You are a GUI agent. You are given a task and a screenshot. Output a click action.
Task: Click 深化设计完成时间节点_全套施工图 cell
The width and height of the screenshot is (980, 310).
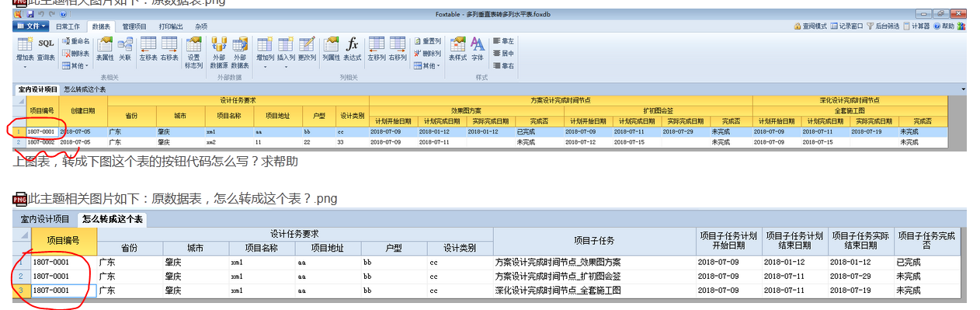point(594,290)
